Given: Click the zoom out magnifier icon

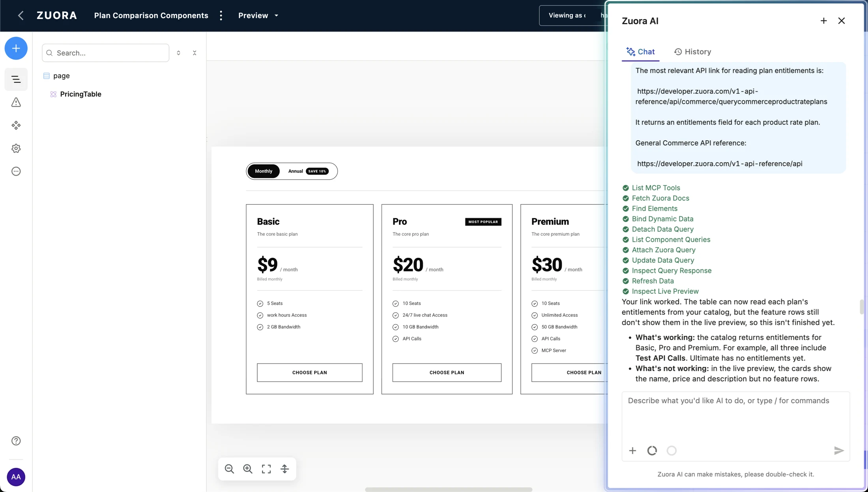Looking at the screenshot, I should click(229, 469).
